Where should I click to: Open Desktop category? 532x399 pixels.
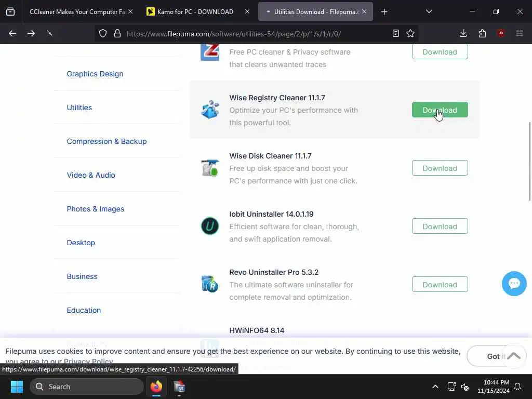[x=81, y=243]
